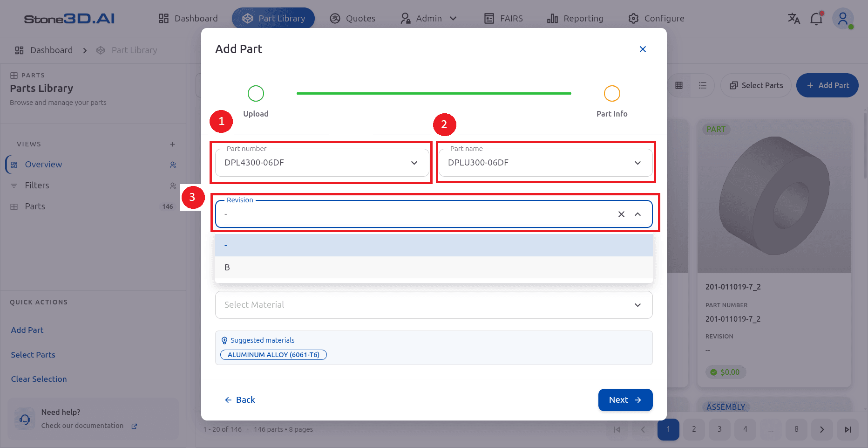Add a new view with plus icon

coord(172,144)
